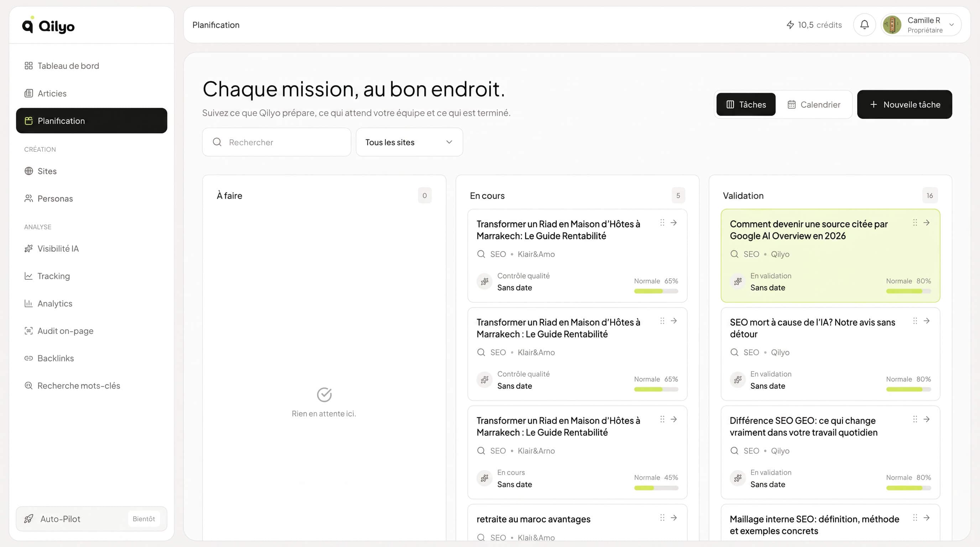Open the Camille R account menu chevron
This screenshot has width=980, height=547.
tap(952, 25)
